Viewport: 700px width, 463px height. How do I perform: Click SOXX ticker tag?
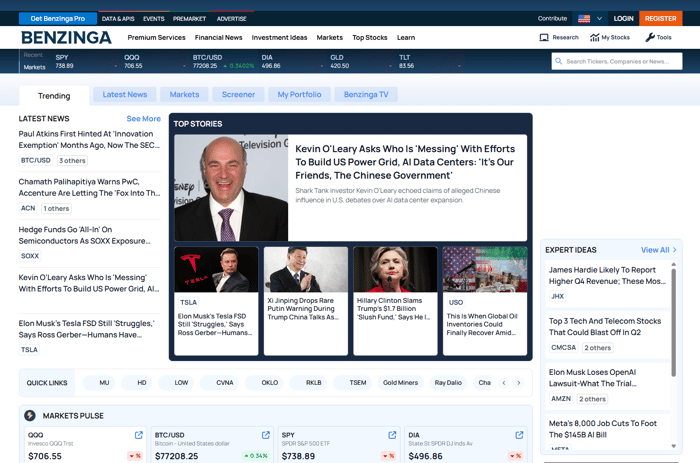pyautogui.click(x=30, y=256)
